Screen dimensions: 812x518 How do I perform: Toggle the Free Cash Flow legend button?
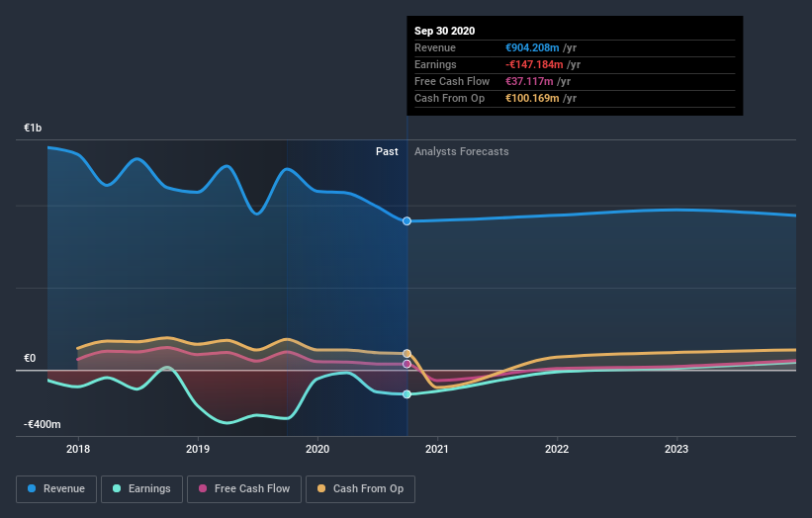(244, 489)
